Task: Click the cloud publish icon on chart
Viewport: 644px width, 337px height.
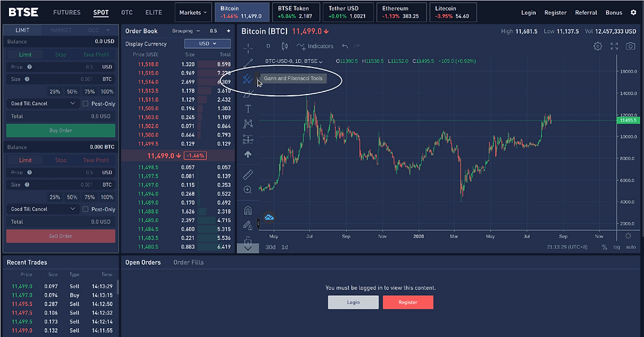Action: (x=269, y=217)
